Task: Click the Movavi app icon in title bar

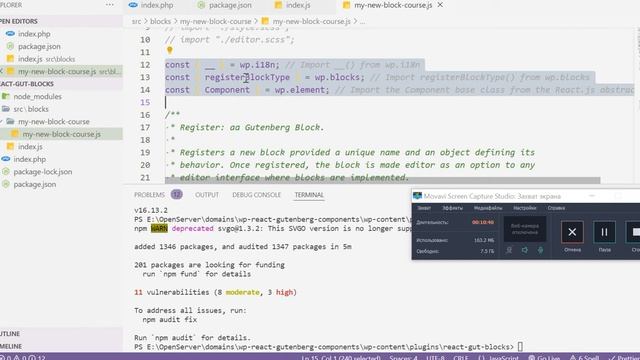Action: point(417,196)
